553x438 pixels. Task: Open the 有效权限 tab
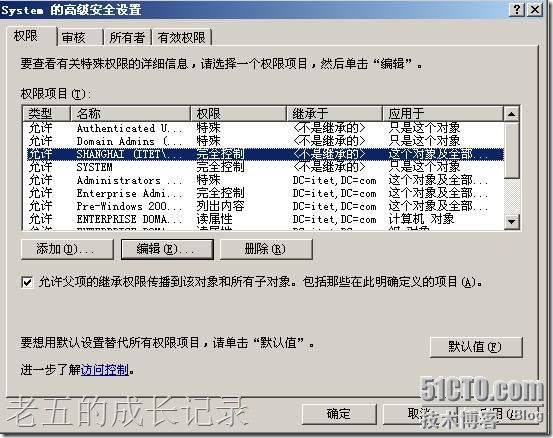point(182,37)
